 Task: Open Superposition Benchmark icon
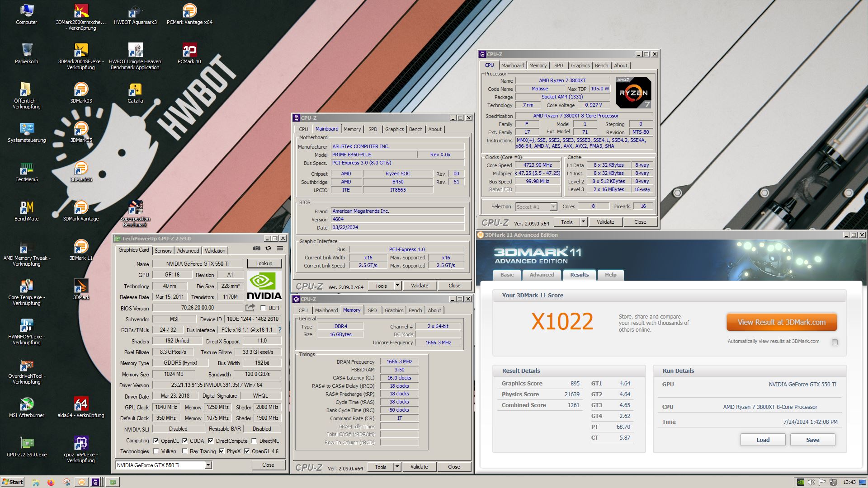pos(135,213)
